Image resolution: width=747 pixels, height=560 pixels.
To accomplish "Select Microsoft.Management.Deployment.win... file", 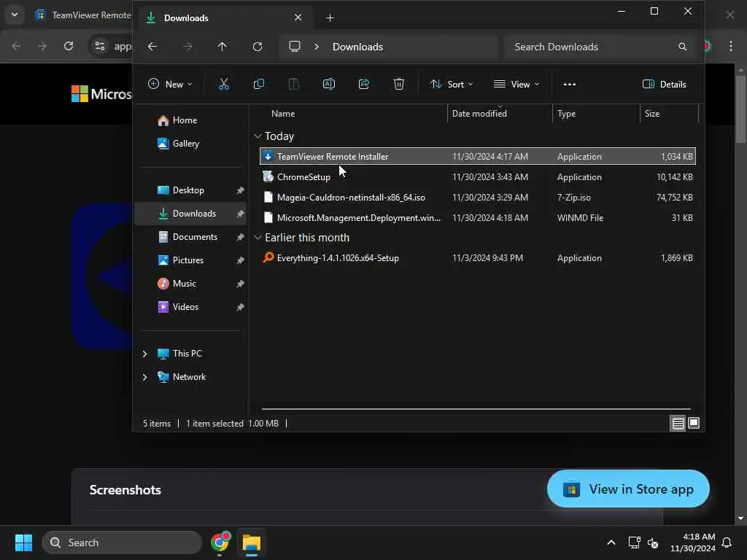I will tap(477, 217).
